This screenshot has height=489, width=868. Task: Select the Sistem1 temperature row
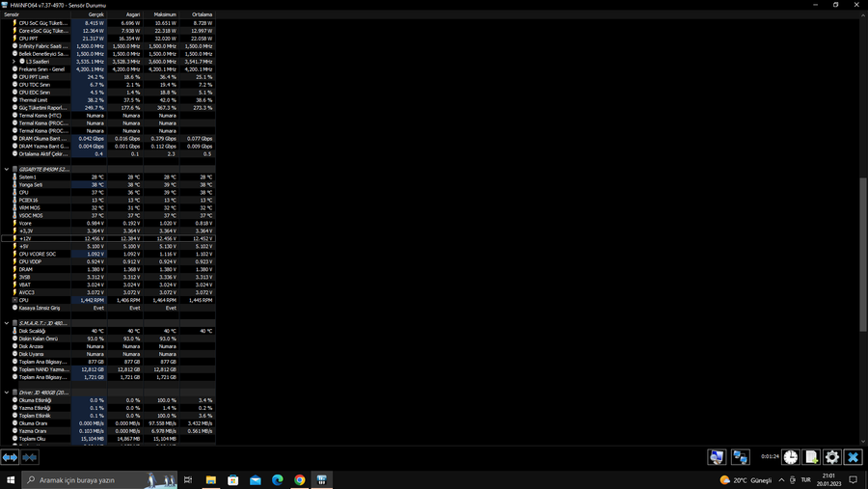point(108,177)
